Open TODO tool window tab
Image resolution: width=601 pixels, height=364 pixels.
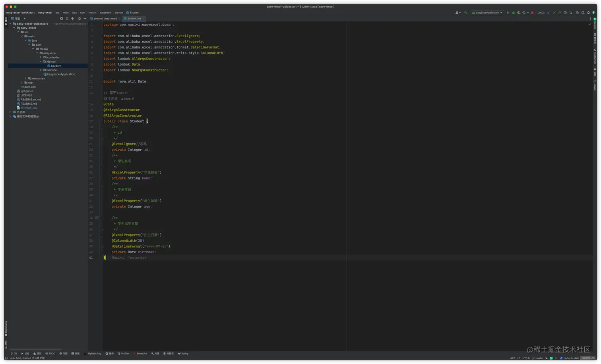(50, 353)
